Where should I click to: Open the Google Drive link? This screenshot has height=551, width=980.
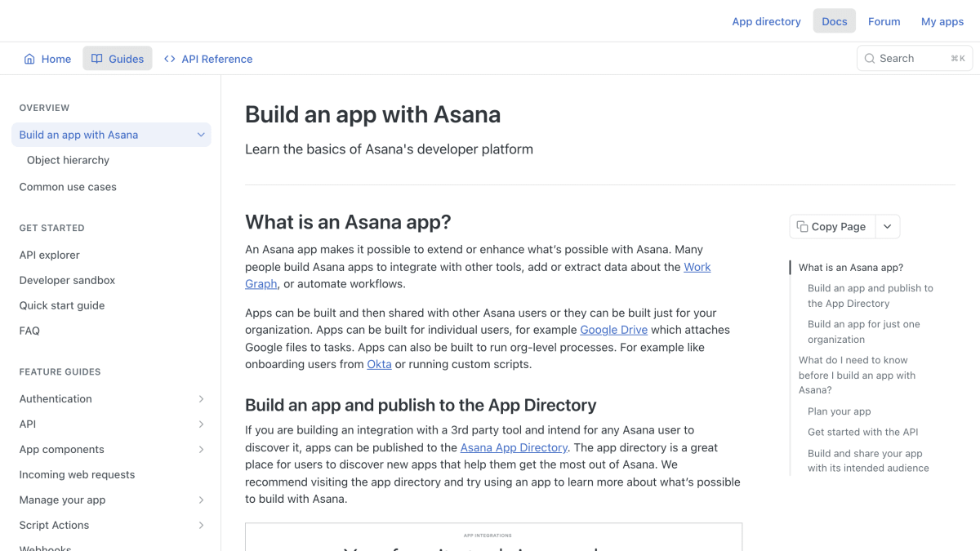point(613,330)
